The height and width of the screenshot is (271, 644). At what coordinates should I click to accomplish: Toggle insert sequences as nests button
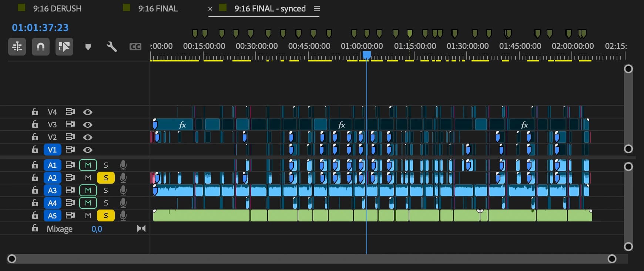point(17,47)
